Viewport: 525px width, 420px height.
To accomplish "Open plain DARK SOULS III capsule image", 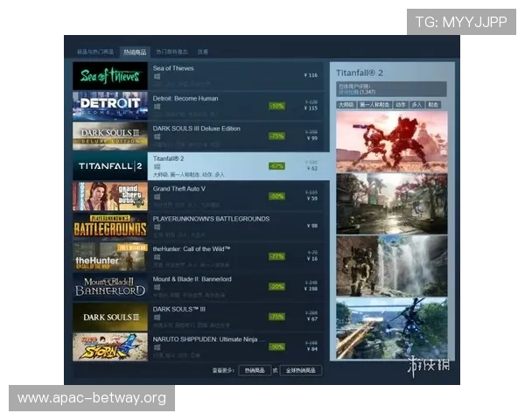I will (x=110, y=317).
